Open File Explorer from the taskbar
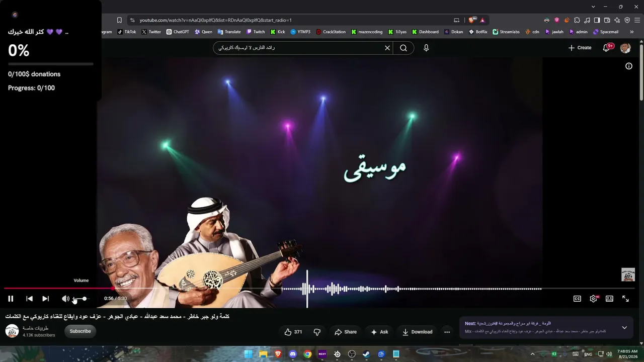 (263, 354)
